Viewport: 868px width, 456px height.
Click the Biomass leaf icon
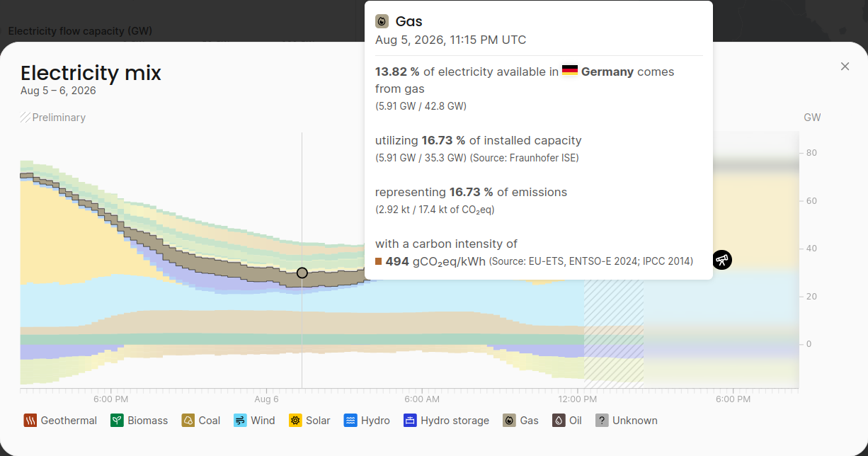click(x=117, y=421)
